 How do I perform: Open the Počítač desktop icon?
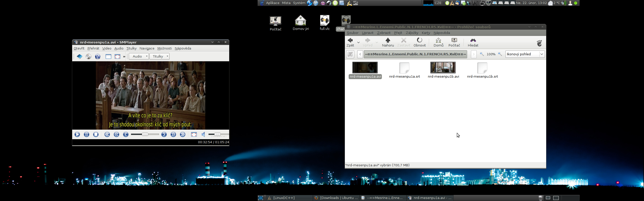275,23
